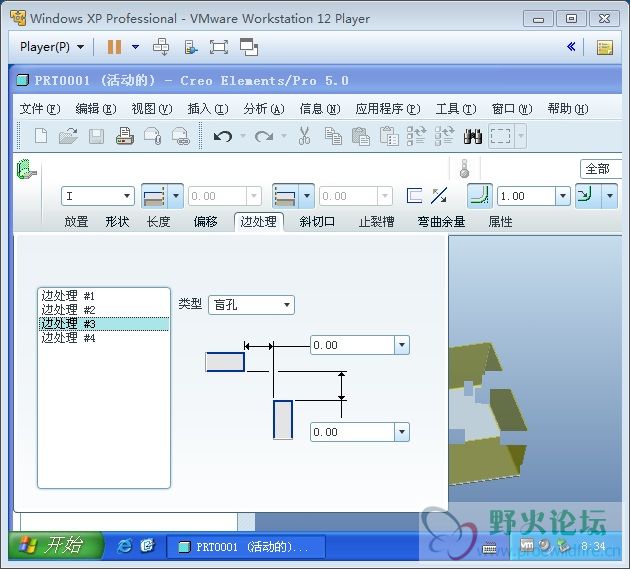630x569 pixels.
Task: Open the 斜切口 panel tab
Action: (x=317, y=222)
